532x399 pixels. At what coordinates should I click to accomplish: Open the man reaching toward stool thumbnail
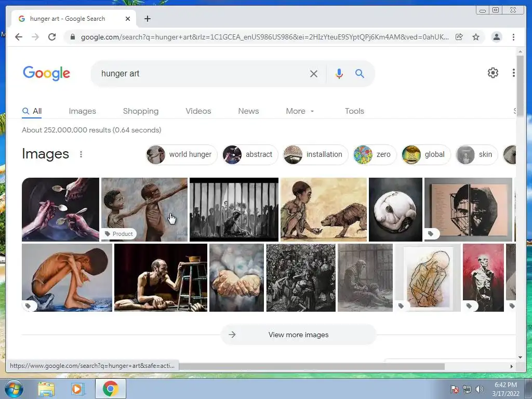click(161, 277)
